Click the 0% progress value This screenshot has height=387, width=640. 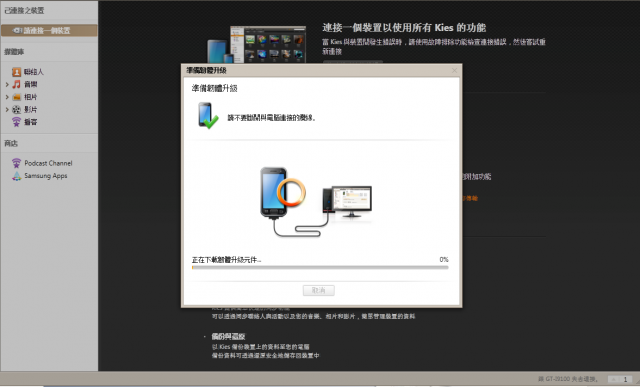444,260
